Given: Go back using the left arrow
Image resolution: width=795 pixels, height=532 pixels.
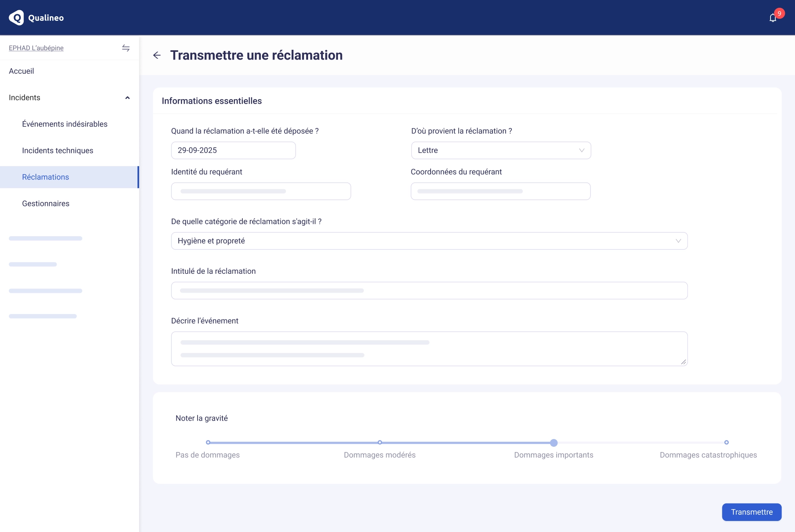Looking at the screenshot, I should pyautogui.click(x=157, y=55).
